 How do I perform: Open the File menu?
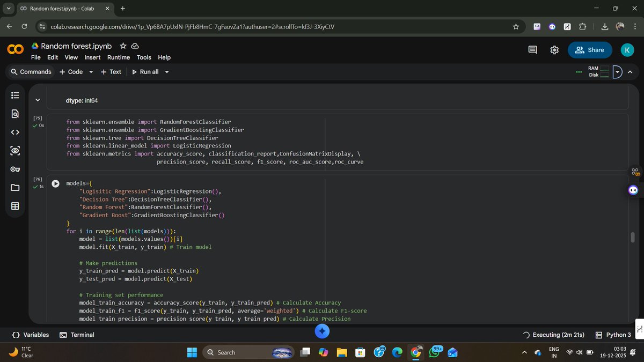(x=36, y=57)
